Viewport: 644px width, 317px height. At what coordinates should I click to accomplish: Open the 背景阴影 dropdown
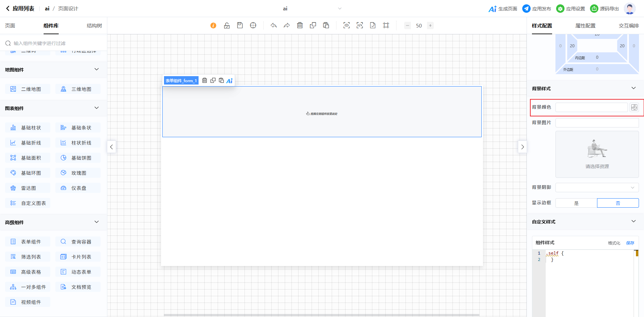coord(597,188)
